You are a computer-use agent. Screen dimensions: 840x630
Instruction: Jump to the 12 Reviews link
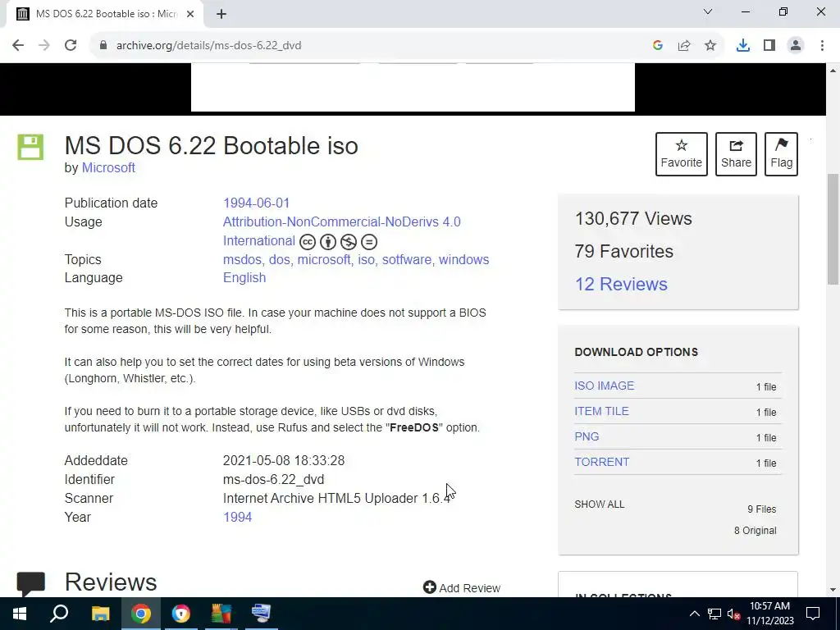(621, 284)
